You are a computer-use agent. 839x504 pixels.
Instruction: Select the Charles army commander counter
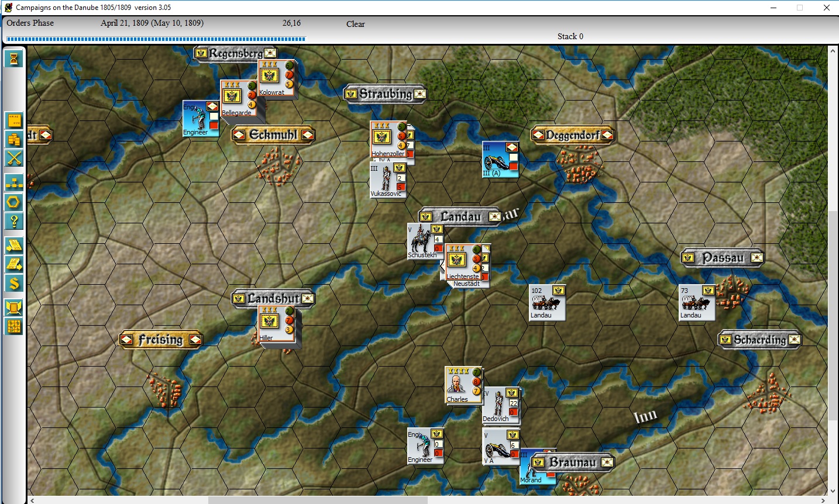click(463, 385)
